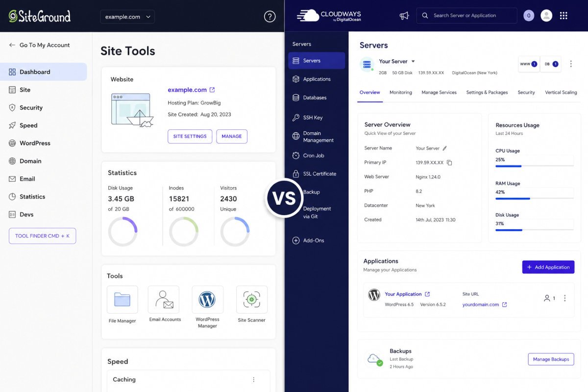
Task: Select Servers in Cloudways sidebar
Action: [317, 61]
